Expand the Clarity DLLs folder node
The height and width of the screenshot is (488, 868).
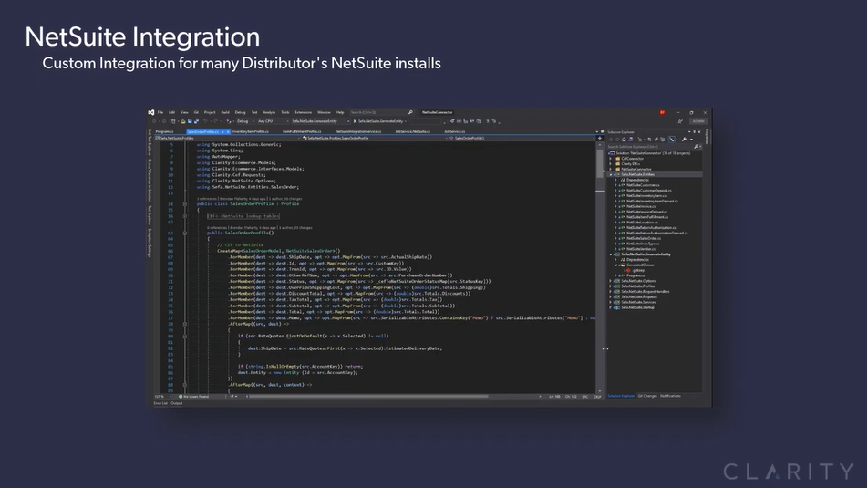point(611,164)
